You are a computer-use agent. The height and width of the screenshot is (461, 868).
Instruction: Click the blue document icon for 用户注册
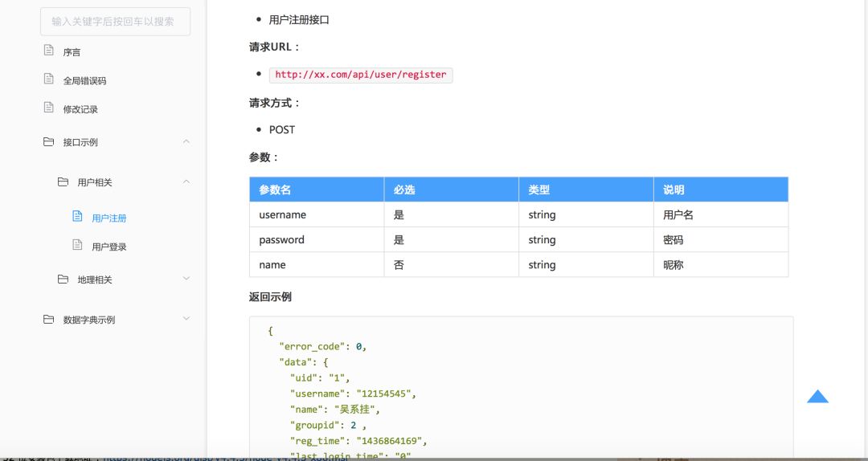pos(77,216)
